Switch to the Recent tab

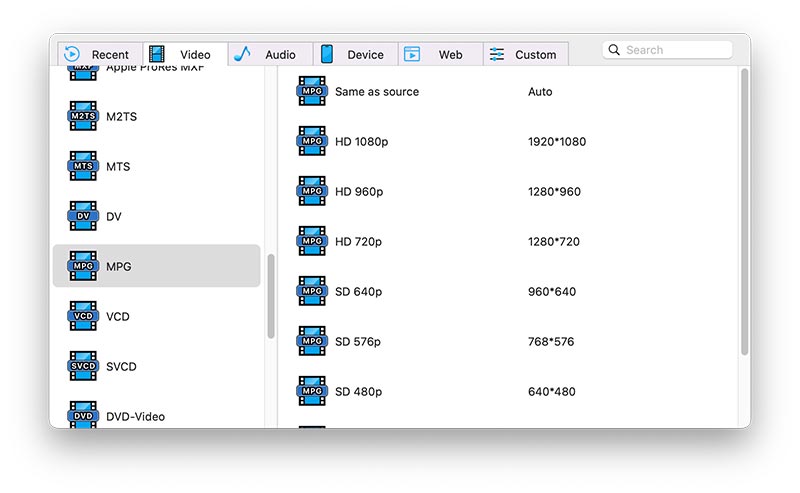[100, 54]
